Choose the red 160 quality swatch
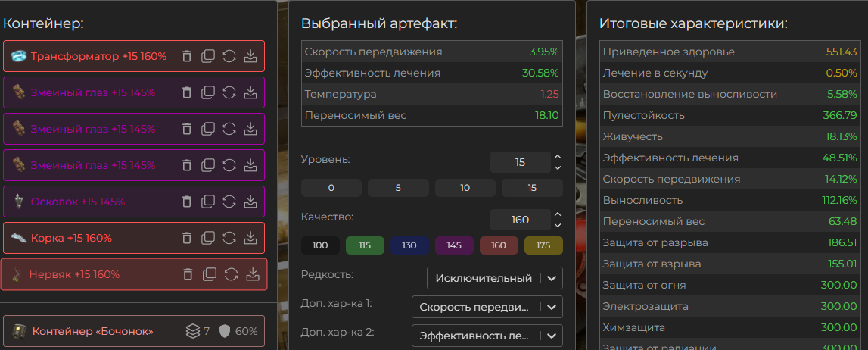Screen dimensions: 868x350 (499, 245)
